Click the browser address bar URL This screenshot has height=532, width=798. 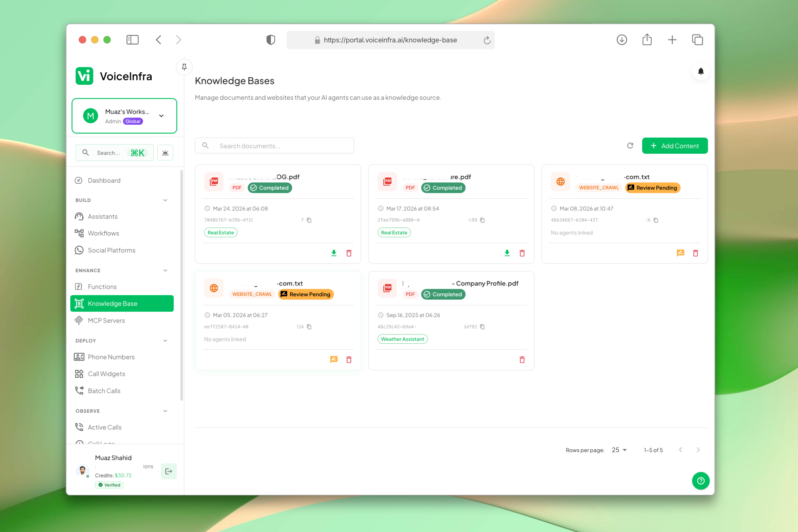point(390,40)
